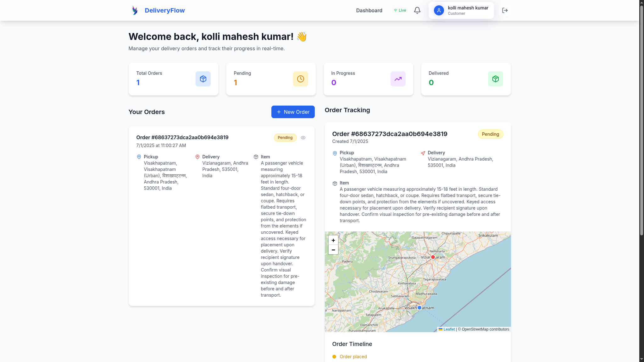Image resolution: width=644 pixels, height=362 pixels.
Task: Click the logout arrow icon
Action: [505, 10]
